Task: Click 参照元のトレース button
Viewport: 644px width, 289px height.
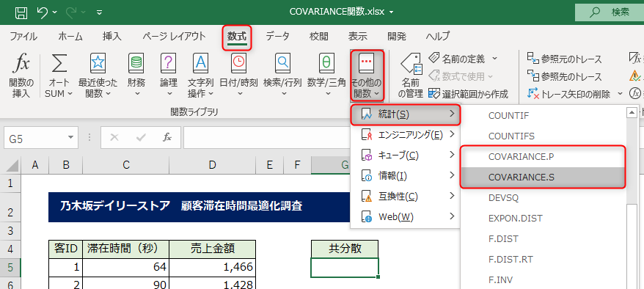Action: click(564, 59)
